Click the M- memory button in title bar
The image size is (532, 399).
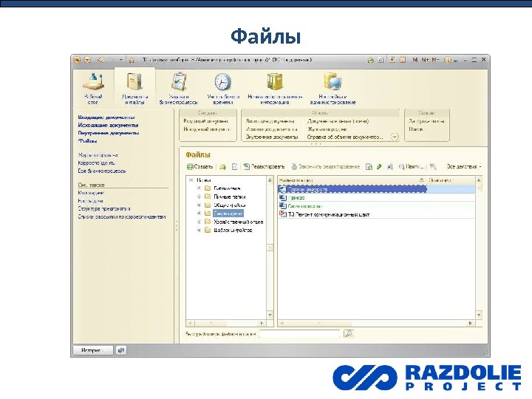pyautogui.click(x=435, y=60)
